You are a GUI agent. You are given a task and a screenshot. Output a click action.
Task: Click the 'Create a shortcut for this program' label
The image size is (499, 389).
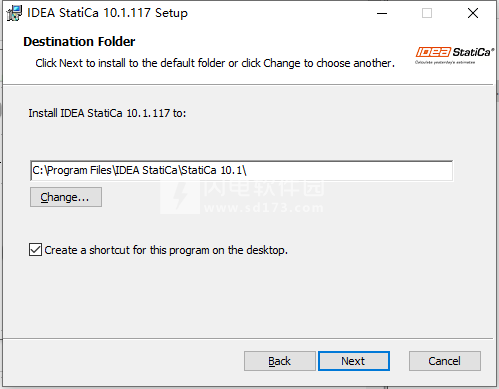pos(166,250)
